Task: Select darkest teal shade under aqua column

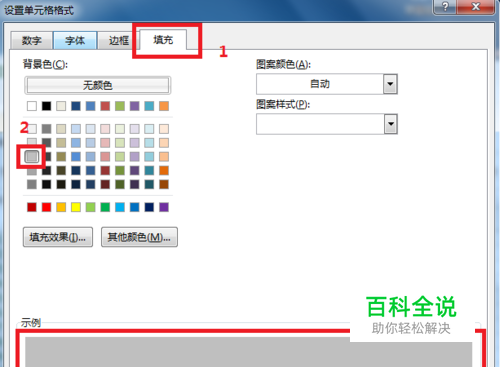Action: coord(149,184)
